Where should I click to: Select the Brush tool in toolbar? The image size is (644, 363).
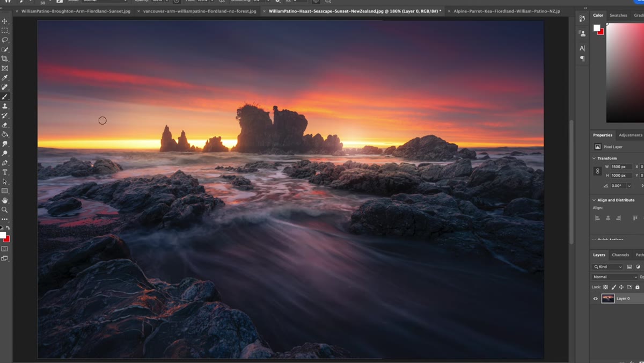(5, 97)
